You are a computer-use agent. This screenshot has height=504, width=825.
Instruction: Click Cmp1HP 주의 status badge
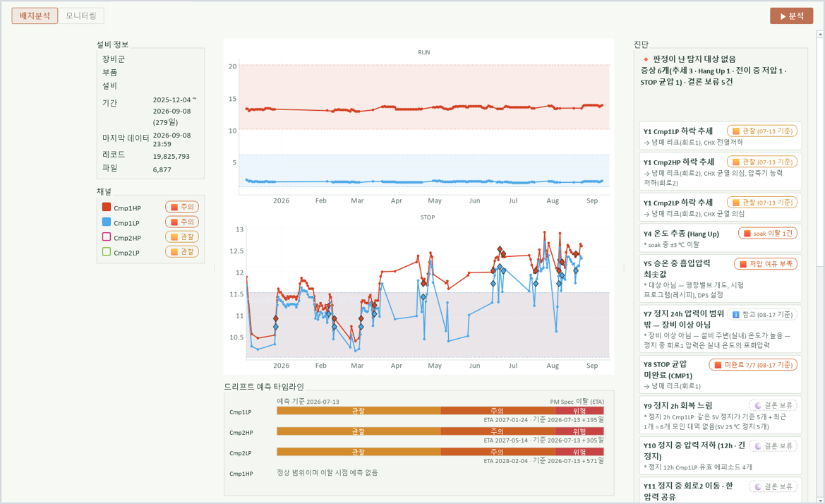tap(182, 208)
